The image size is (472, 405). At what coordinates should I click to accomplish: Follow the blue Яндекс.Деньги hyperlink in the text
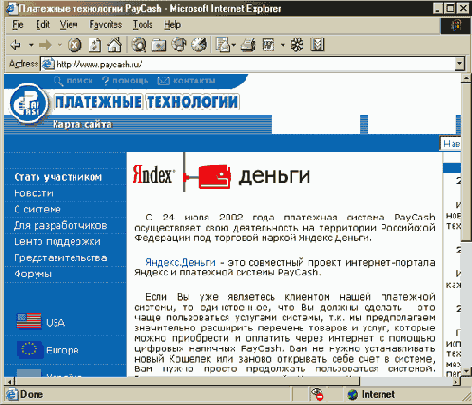[180, 263]
